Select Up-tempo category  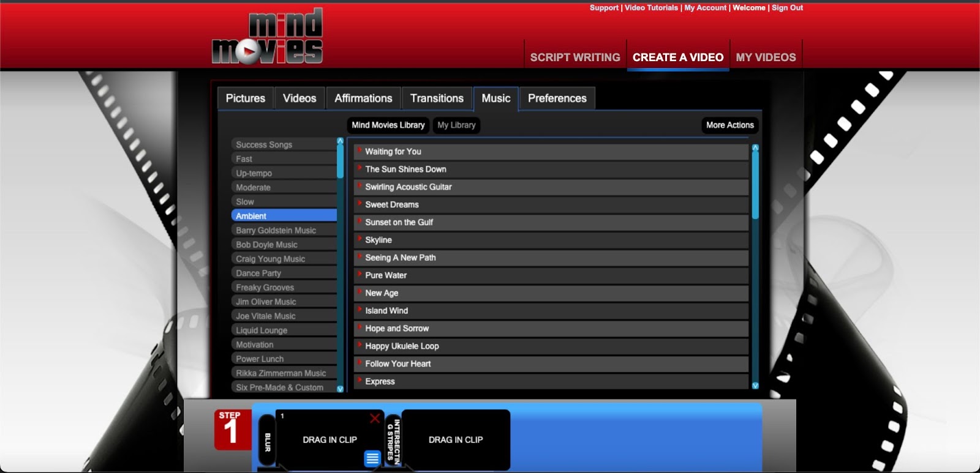coord(284,173)
